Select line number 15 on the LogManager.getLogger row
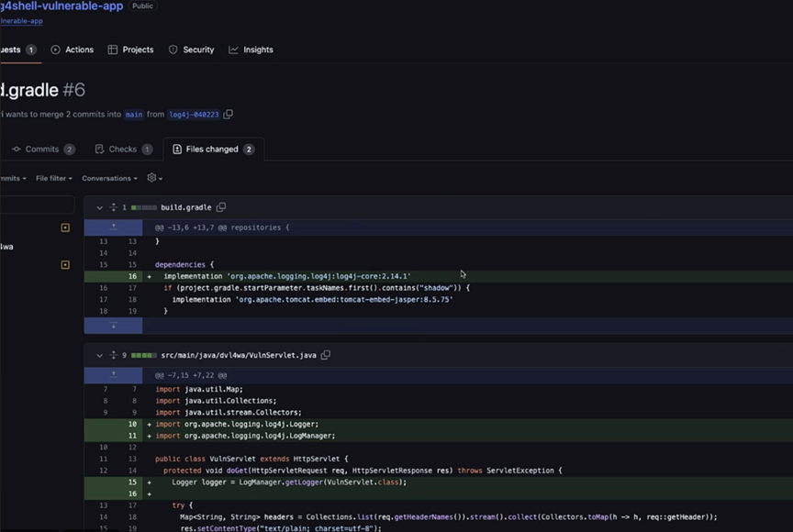 (x=132, y=482)
